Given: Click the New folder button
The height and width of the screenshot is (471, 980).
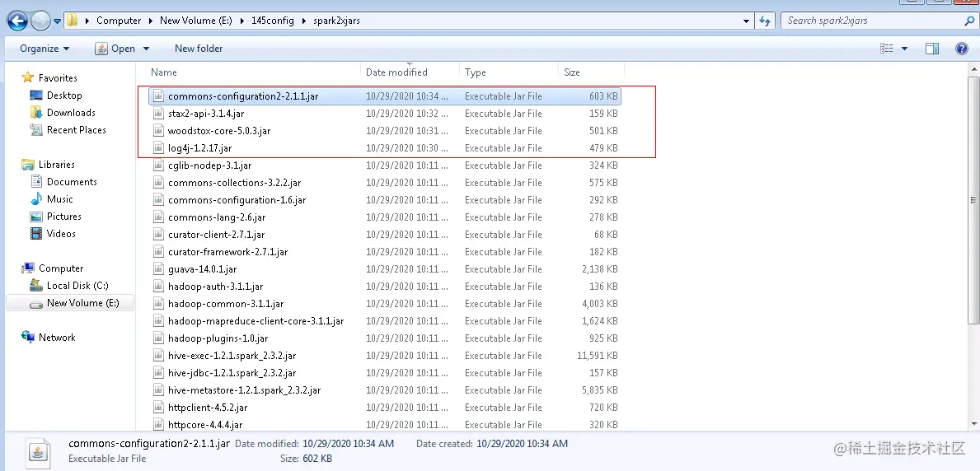Looking at the screenshot, I should coord(199,49).
